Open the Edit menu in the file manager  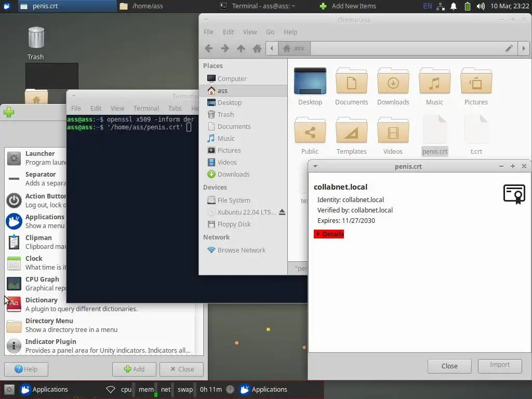coord(229,32)
